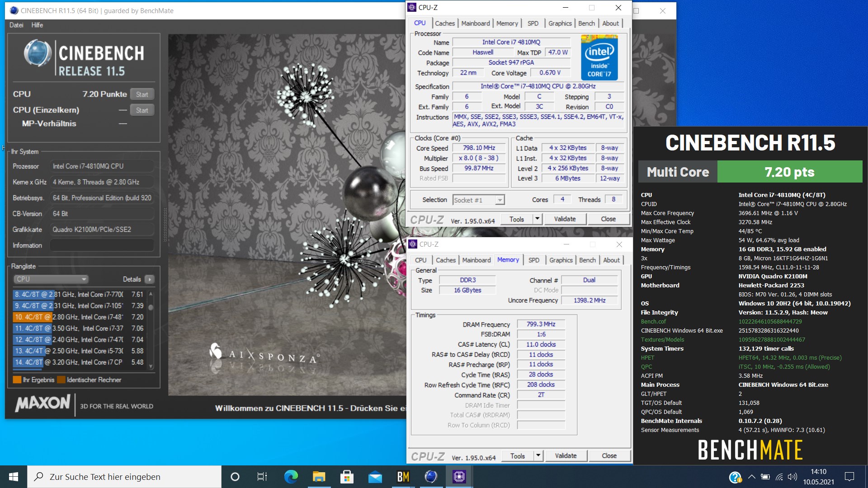Click the network tray icon
Viewport: 868px width, 488px height.
coord(779,477)
